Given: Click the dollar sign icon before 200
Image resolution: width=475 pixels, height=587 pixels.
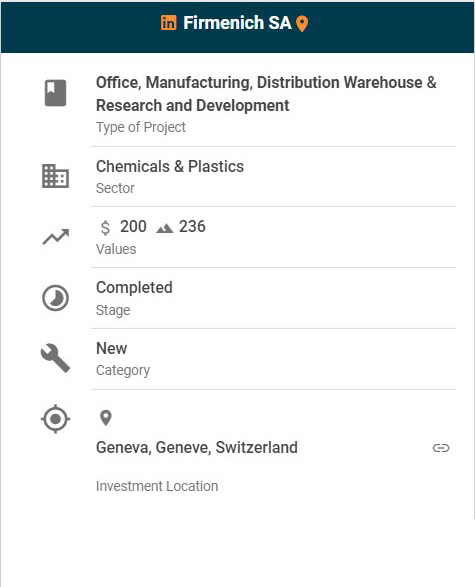Looking at the screenshot, I should pyautogui.click(x=106, y=227).
